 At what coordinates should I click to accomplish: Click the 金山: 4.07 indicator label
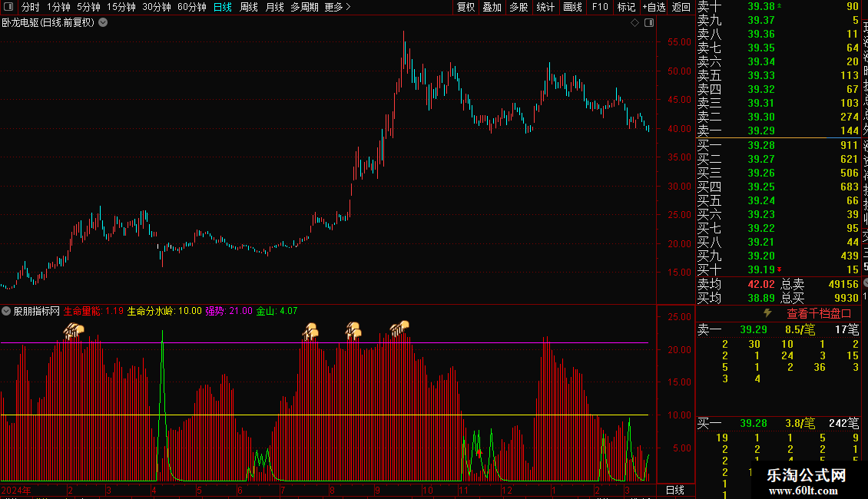tap(277, 311)
